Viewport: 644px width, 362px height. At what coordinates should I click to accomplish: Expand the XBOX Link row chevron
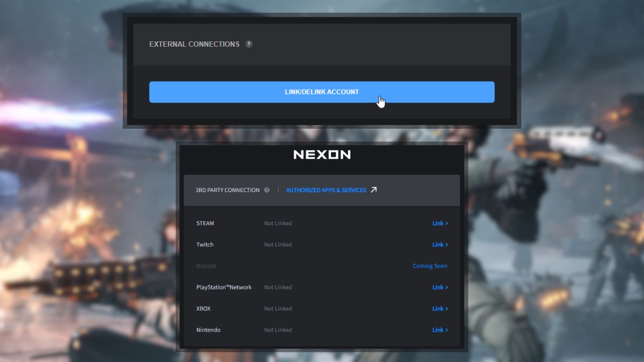448,308
